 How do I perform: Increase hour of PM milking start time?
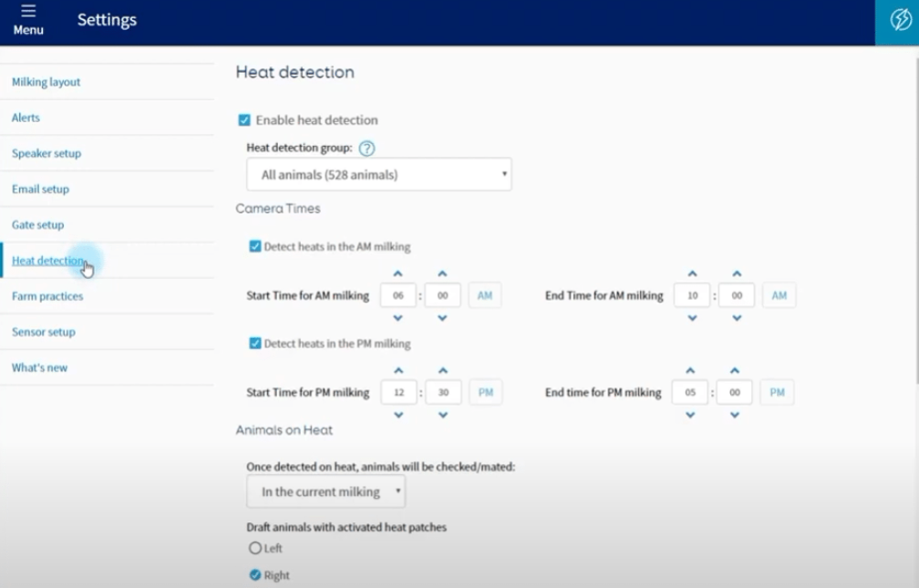tap(398, 370)
